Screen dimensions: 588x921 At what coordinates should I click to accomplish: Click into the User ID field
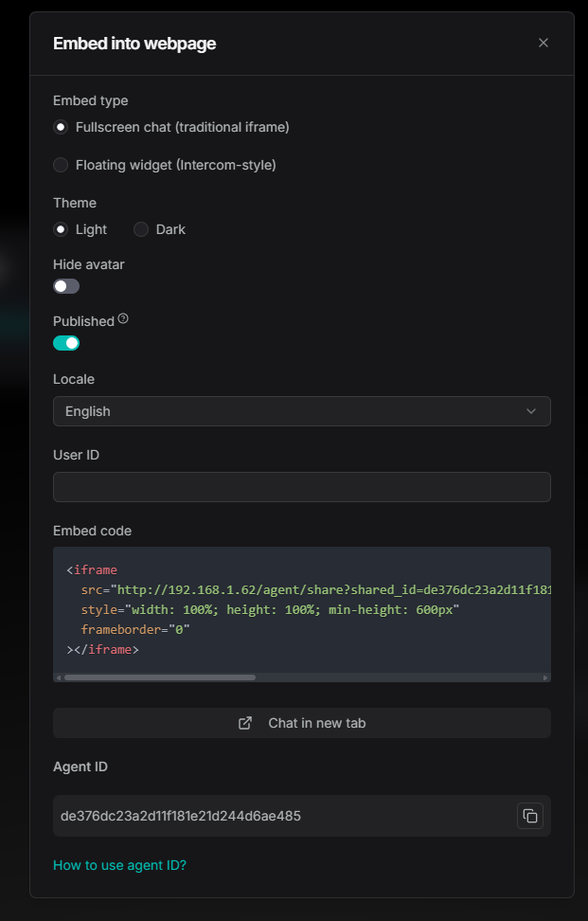[x=301, y=487]
